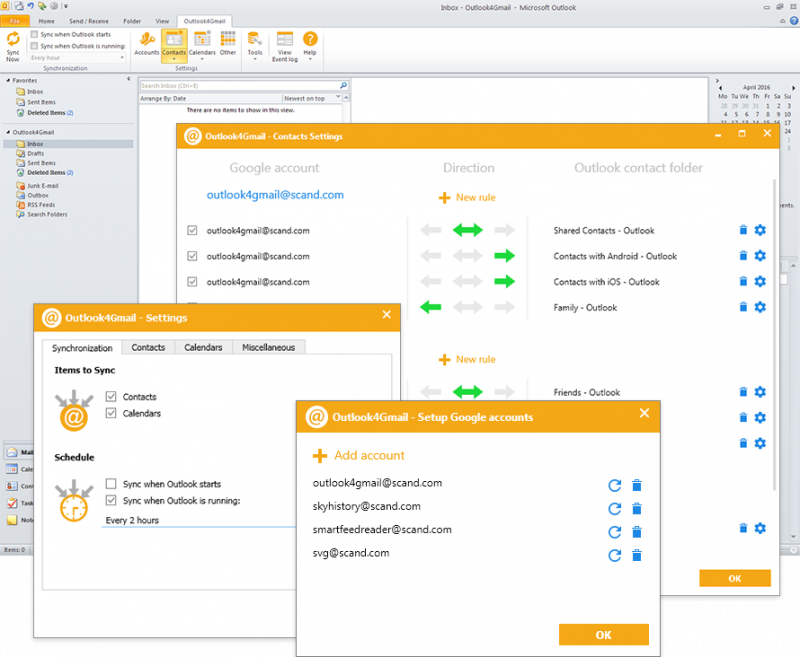Viewport: 800px width, 657px height.
Task: Open settings gear for Shared Contacts rule
Action: tap(760, 230)
